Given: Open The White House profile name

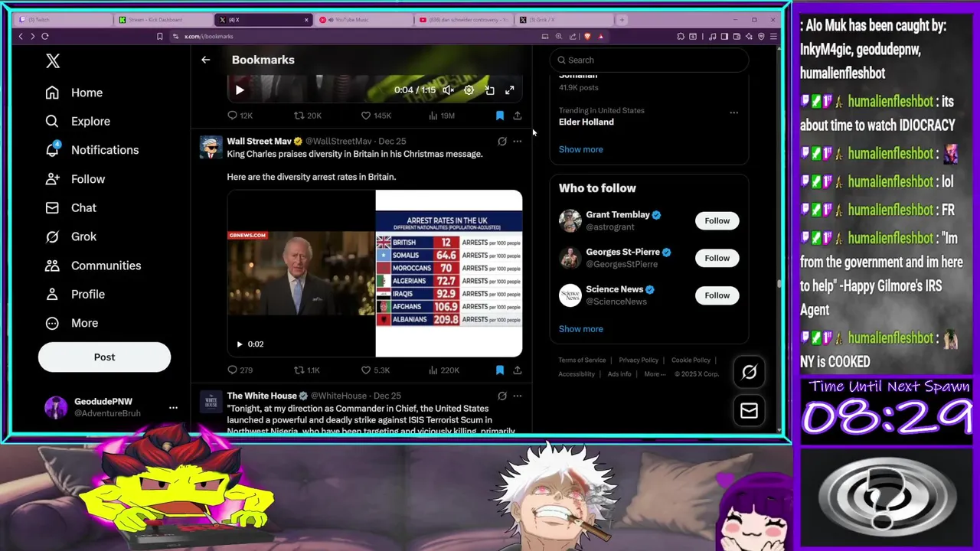Looking at the screenshot, I should coord(262,396).
